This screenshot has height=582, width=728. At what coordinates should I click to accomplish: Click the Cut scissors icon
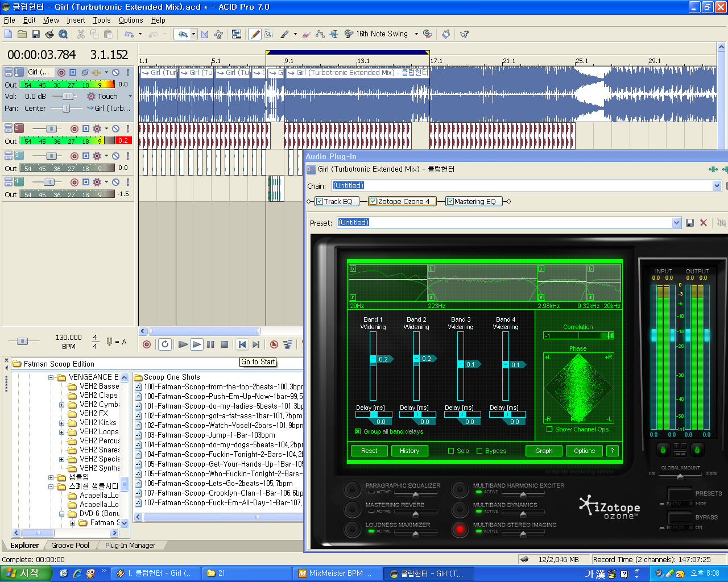pos(81,34)
